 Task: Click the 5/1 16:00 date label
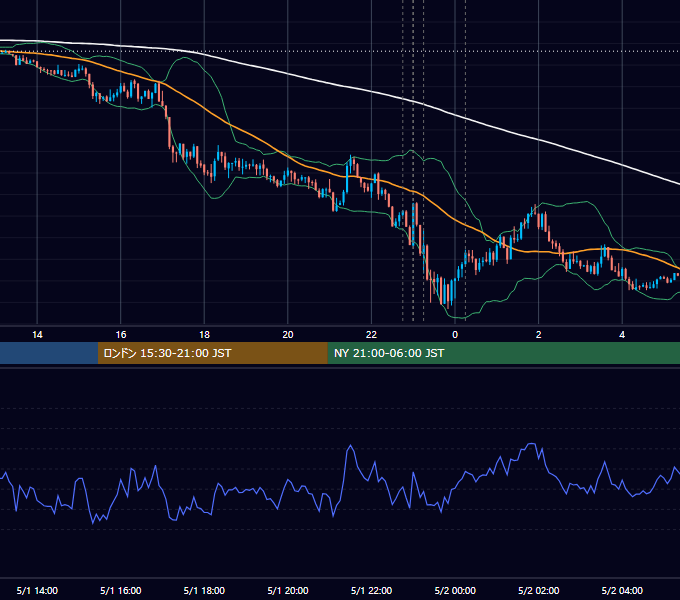pyautogui.click(x=121, y=590)
